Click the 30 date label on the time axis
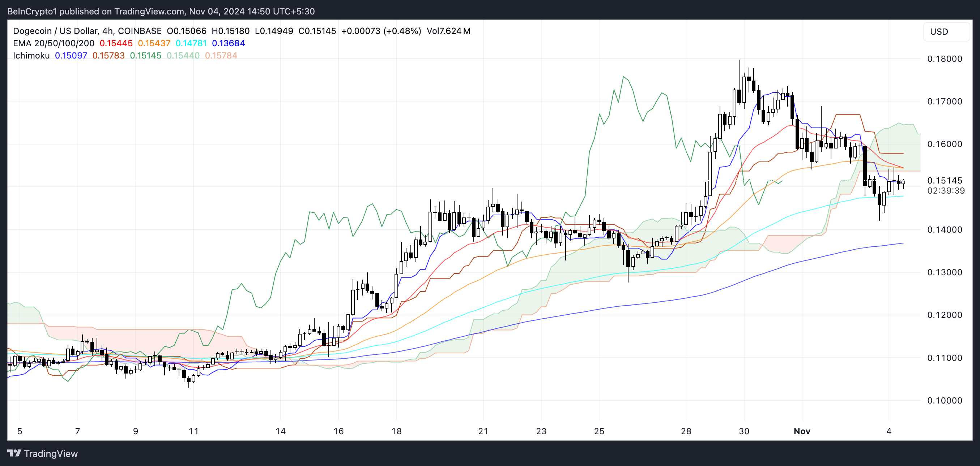Screen dimensions: 980x466 [x=744, y=431]
